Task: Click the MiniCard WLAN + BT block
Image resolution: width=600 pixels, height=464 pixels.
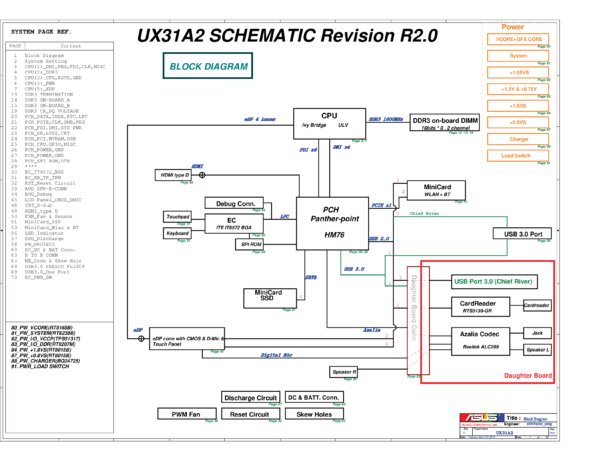Action: point(436,190)
